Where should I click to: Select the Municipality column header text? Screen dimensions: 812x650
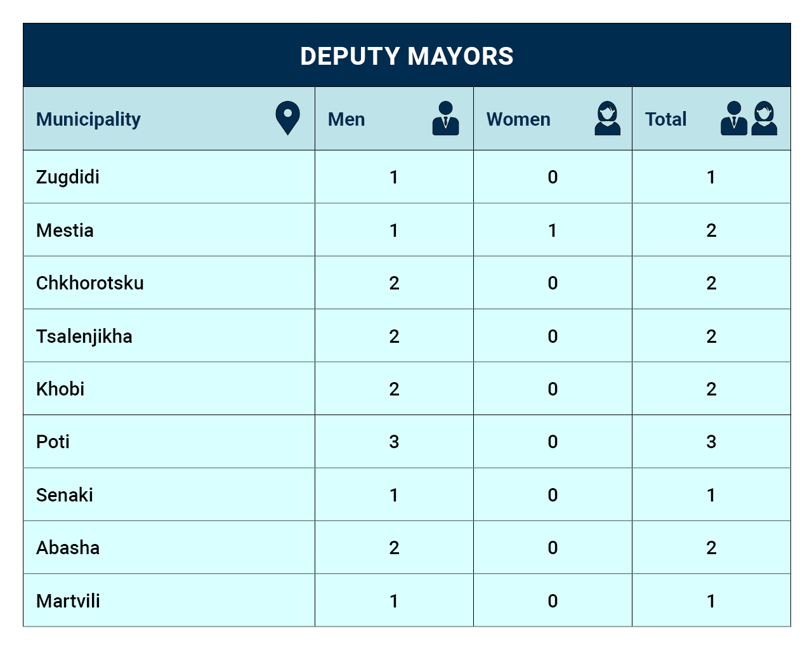pos(88,119)
